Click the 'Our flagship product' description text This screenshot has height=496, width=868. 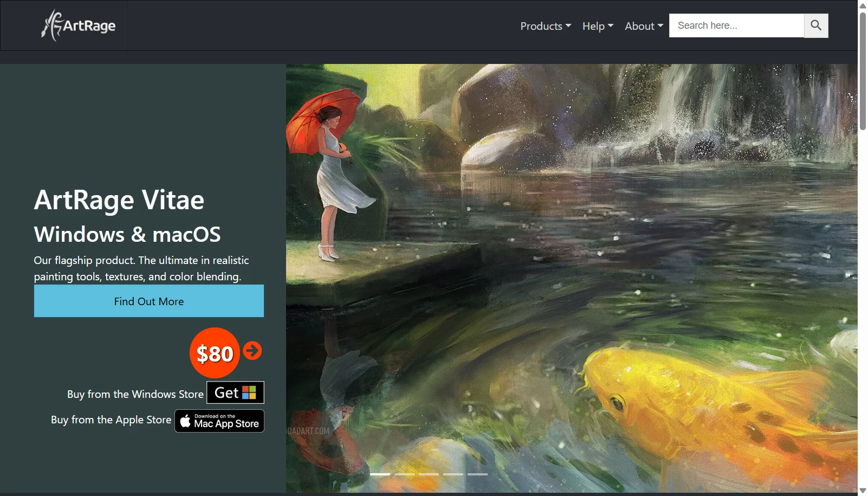(141, 268)
